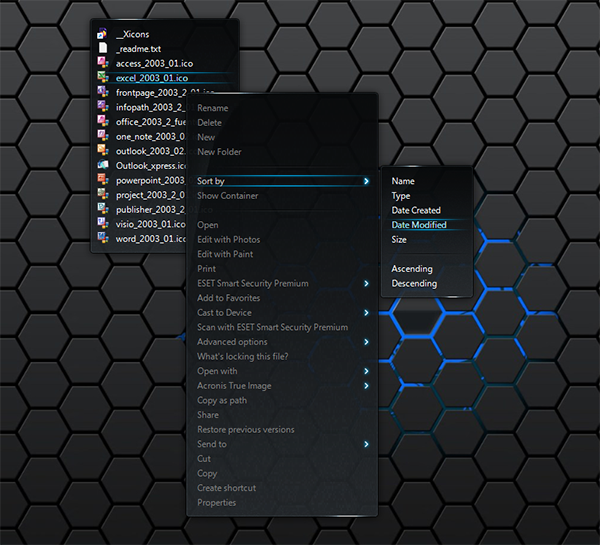The image size is (600, 545).
Task: Click the Outlook_xpress.ico file icon
Action: coord(103,165)
